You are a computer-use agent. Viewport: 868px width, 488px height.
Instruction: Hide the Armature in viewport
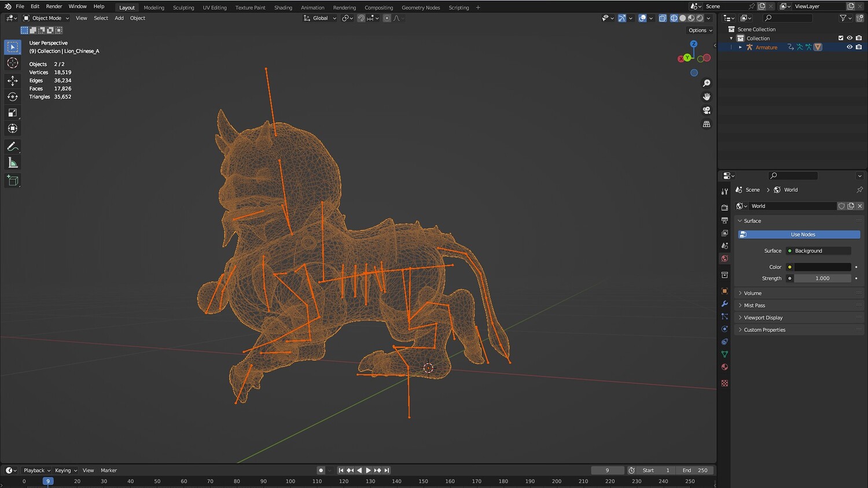coord(849,47)
